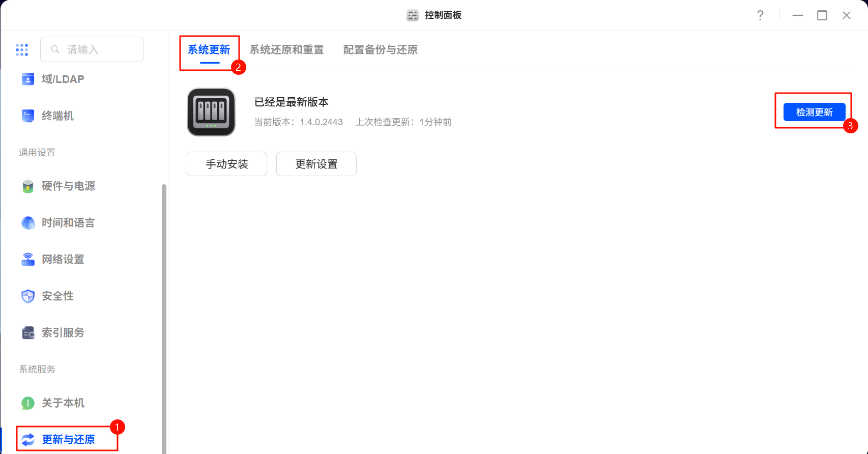The height and width of the screenshot is (454, 868).
Task: Click the Manual Install (手动安装) button
Action: point(227,164)
